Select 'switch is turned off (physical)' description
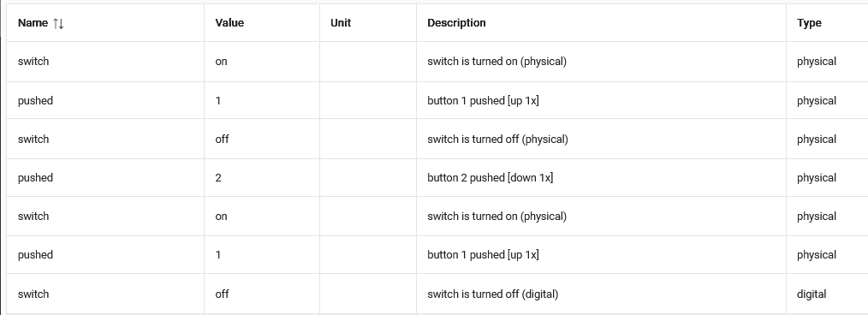868x315 pixels. [497, 139]
